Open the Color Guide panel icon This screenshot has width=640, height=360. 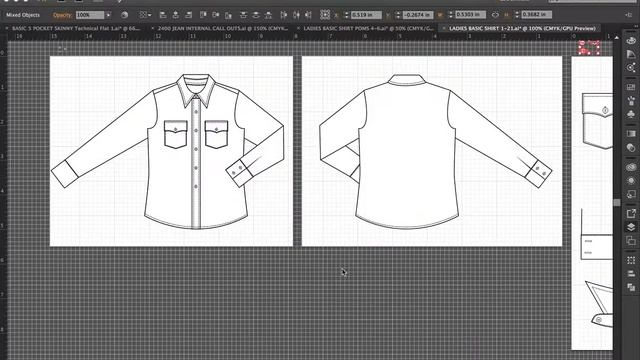pos(631,54)
